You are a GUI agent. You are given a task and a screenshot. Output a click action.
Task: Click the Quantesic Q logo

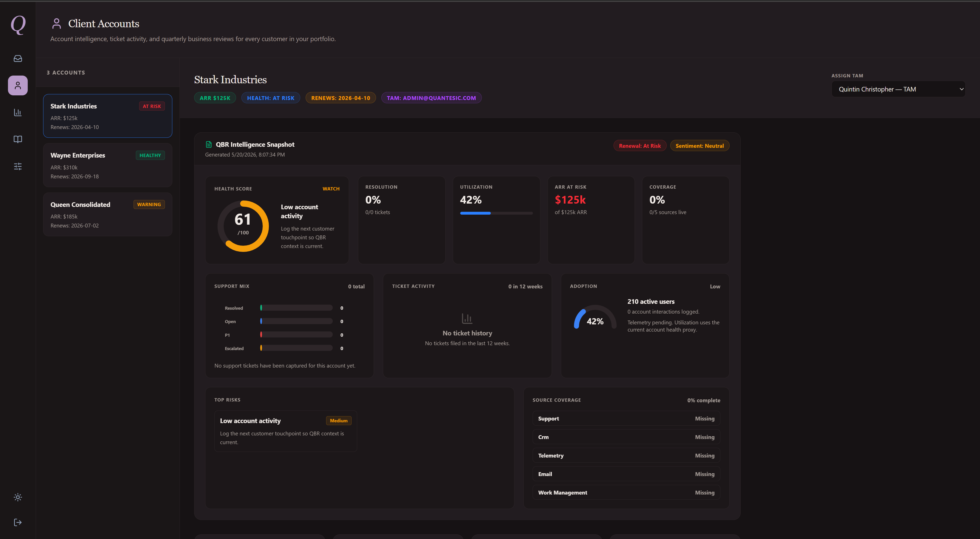point(18,25)
